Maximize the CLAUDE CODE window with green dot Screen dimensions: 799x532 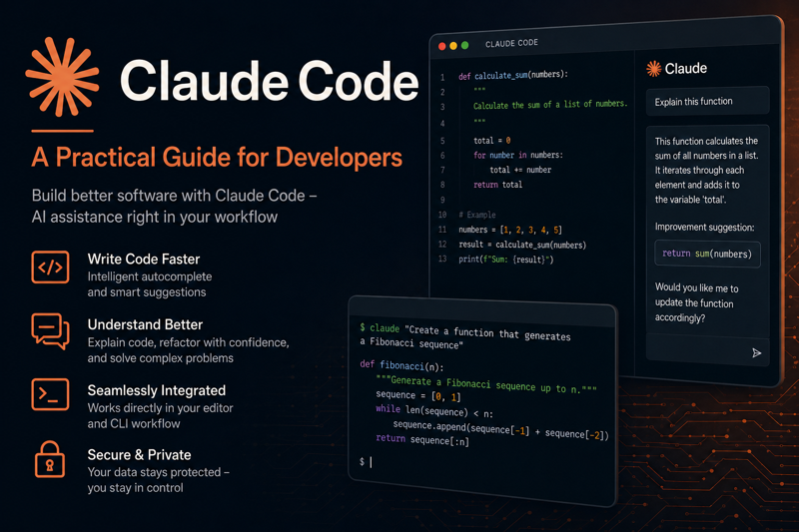pos(464,45)
